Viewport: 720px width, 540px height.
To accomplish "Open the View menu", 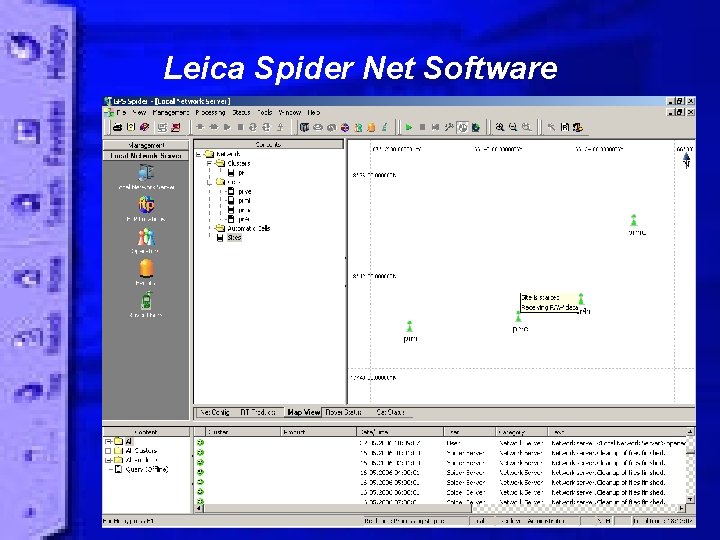I will coord(139,112).
